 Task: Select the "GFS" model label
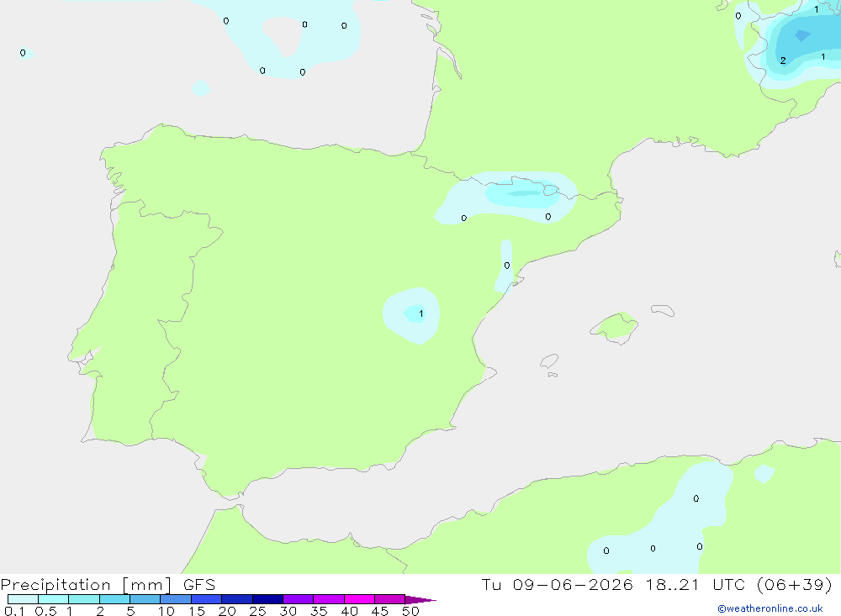pyautogui.click(x=199, y=584)
